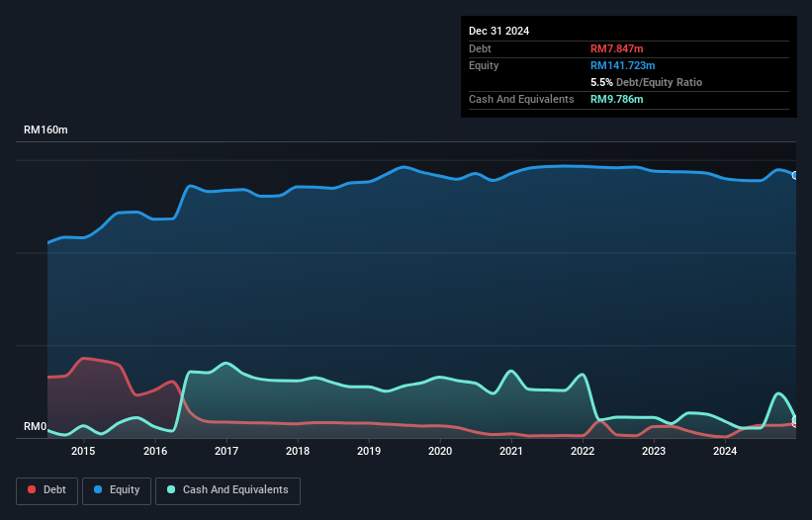Click the red dot in Debt legend
Screen dimensions: 812x520
point(33,490)
